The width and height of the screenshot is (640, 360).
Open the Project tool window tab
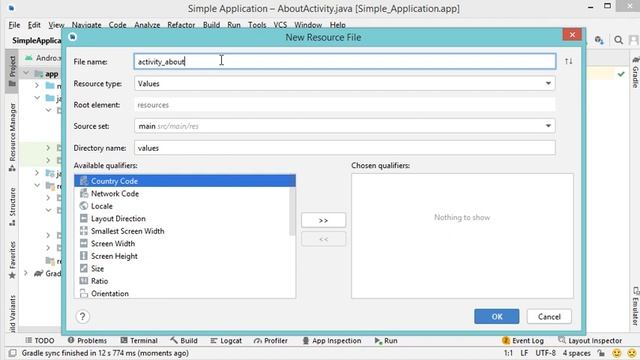click(x=12, y=71)
